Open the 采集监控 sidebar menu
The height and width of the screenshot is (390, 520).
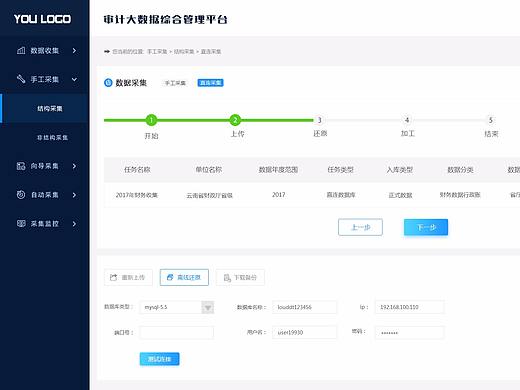[x=45, y=224]
